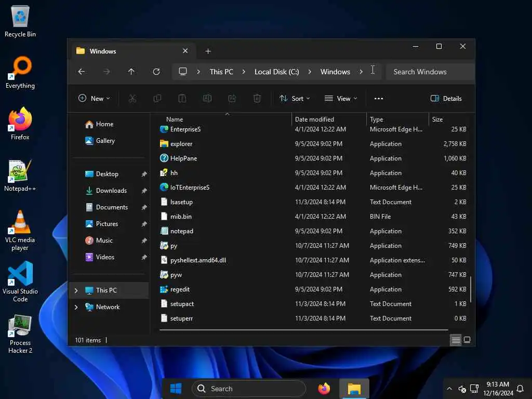Select the IoTEnterpriseS Edge file icon
Screen dimensions: 532x399
click(164, 187)
